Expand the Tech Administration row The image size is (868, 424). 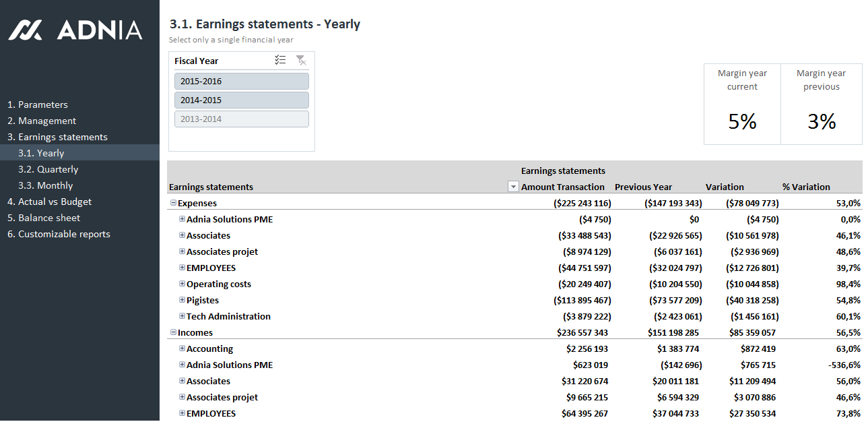[182, 316]
